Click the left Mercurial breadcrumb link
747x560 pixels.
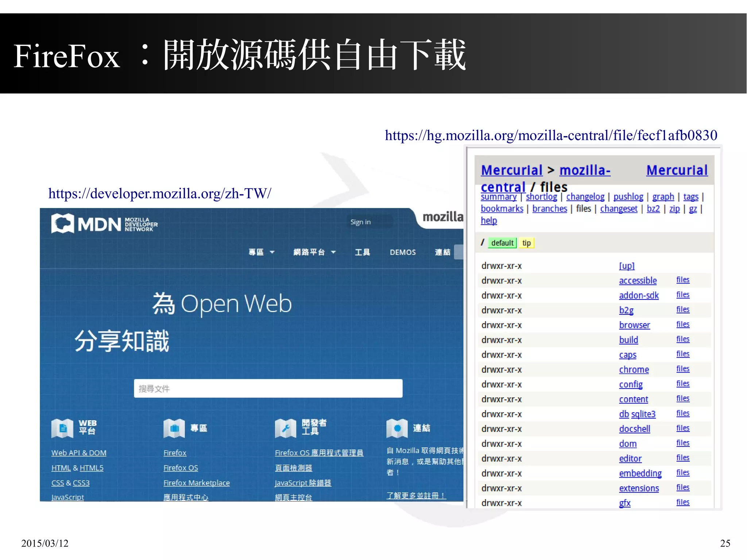(512, 170)
